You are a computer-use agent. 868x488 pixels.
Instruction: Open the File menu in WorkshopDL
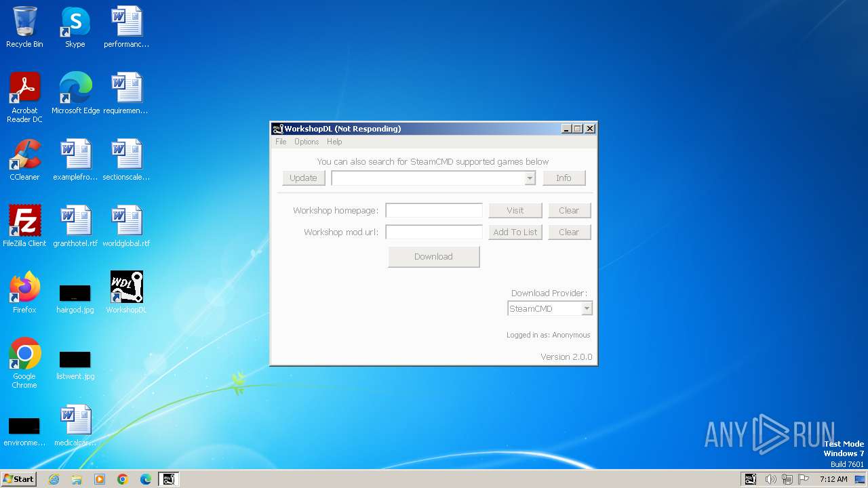click(281, 142)
